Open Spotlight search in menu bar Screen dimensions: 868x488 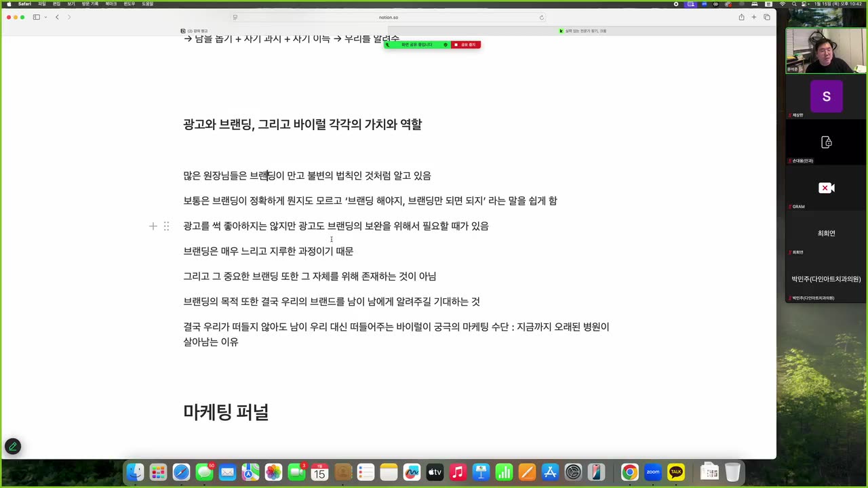(x=795, y=4)
